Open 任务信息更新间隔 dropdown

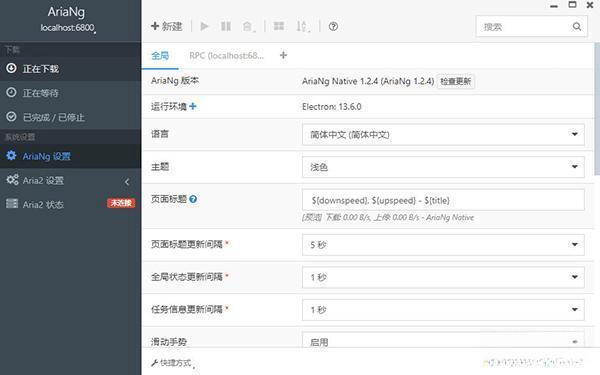click(x=443, y=310)
